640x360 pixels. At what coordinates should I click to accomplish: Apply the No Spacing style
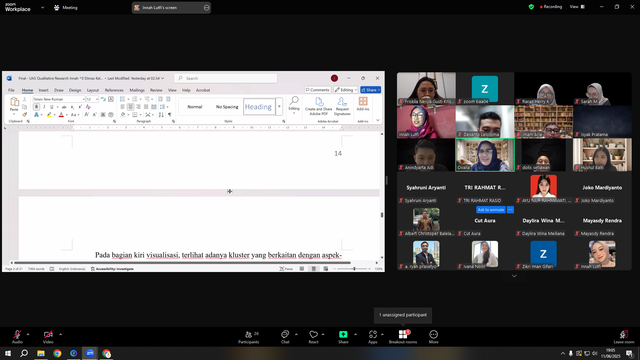point(227,107)
